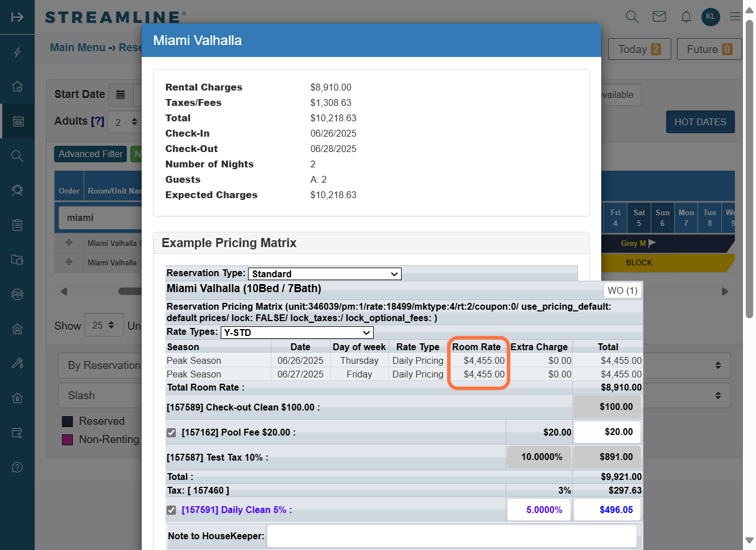
Task: Click the Non-Renting legend color swatch
Action: point(67,440)
